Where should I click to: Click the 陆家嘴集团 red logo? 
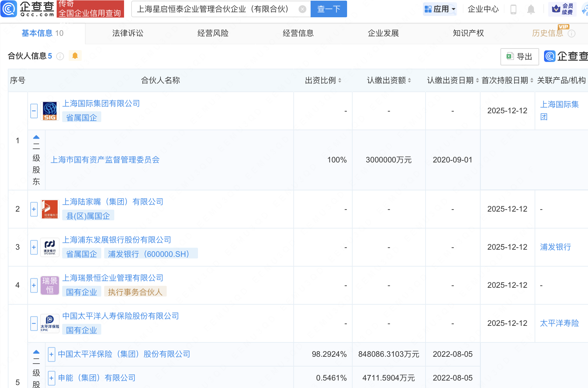pos(50,209)
